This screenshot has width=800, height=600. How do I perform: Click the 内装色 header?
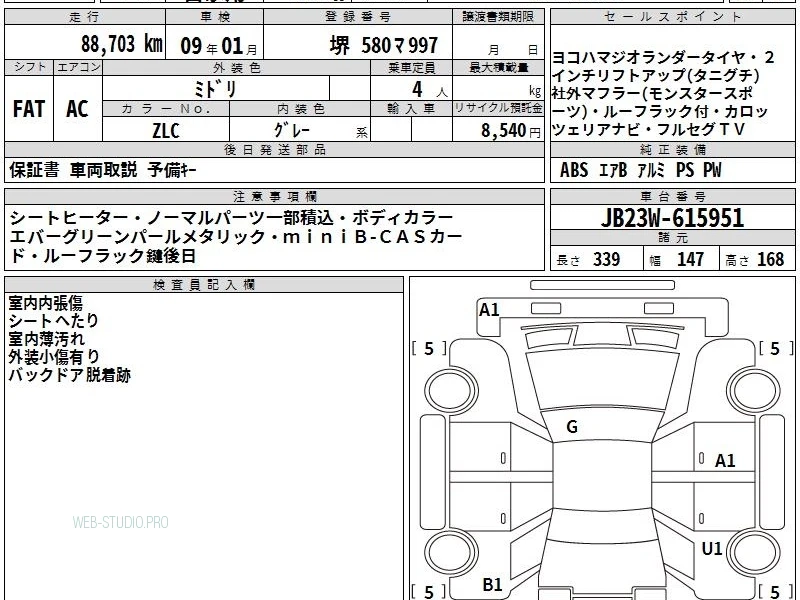click(x=300, y=108)
